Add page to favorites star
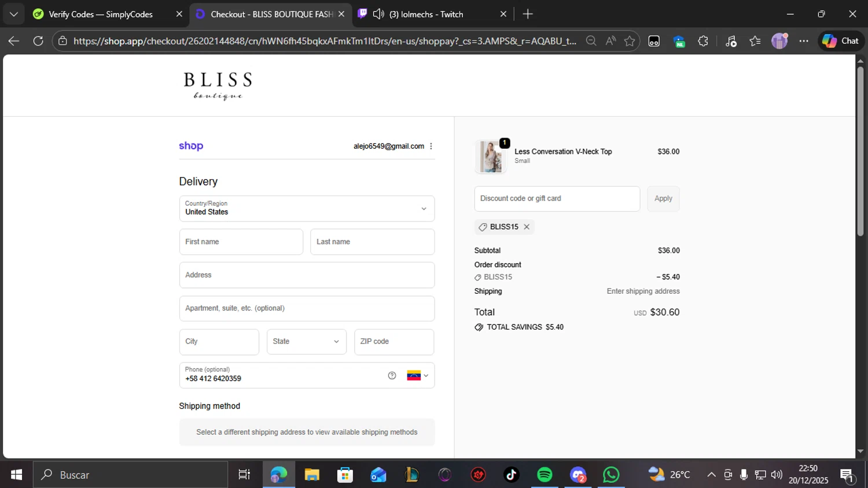 click(x=630, y=41)
